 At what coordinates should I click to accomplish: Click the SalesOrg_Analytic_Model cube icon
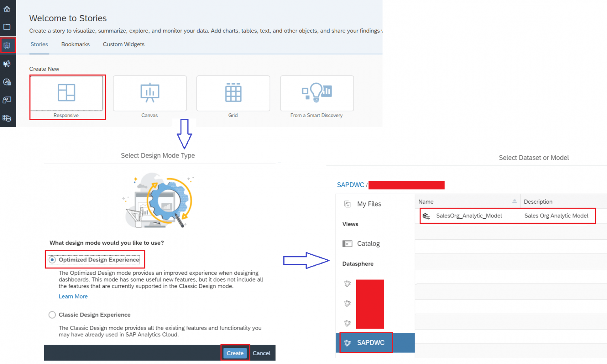click(x=426, y=216)
